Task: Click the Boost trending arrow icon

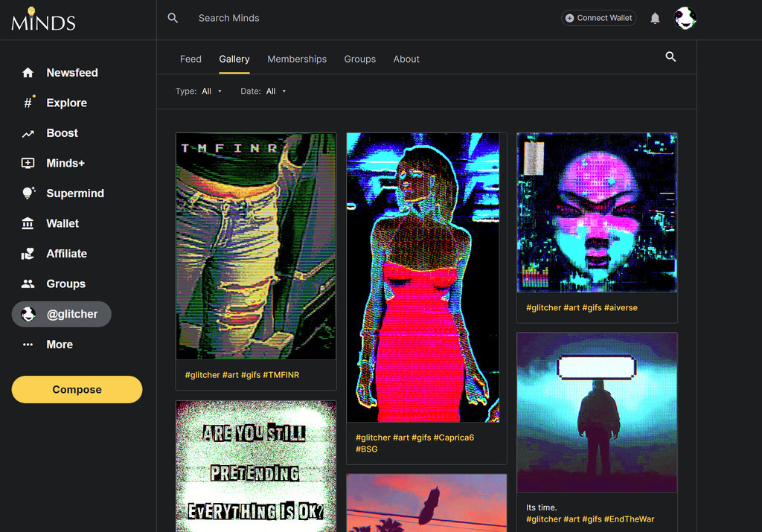Action: [x=28, y=134]
